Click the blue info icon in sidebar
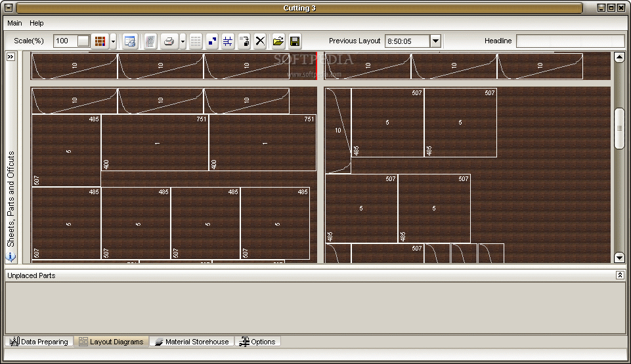This screenshot has width=631, height=364. 11,256
